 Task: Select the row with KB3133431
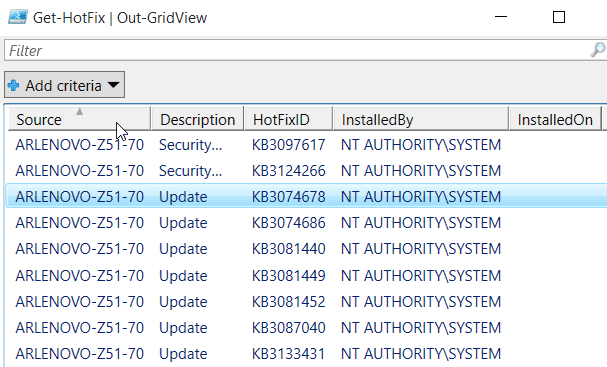(307, 353)
